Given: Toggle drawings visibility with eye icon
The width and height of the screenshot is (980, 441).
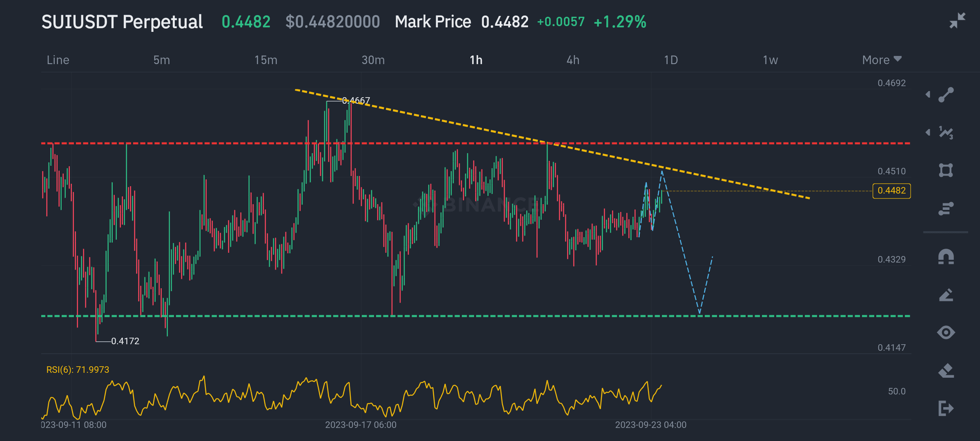Looking at the screenshot, I should point(946,332).
